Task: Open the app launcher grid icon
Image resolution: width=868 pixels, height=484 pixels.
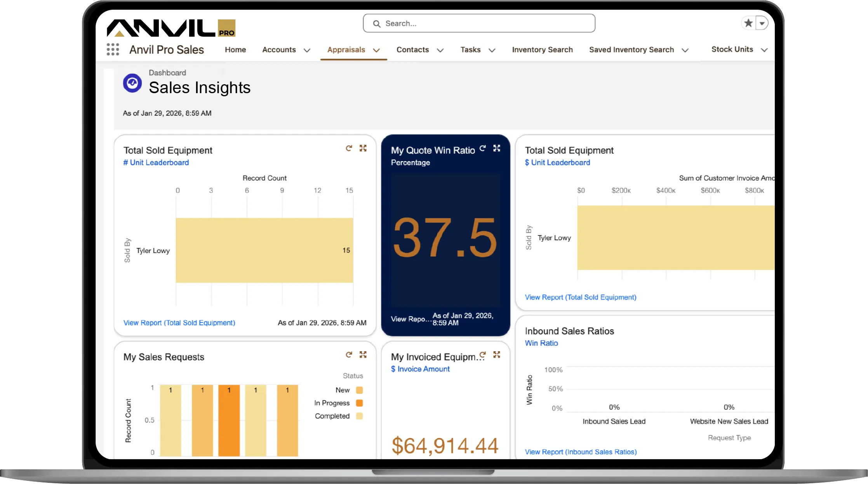Action: (x=113, y=49)
